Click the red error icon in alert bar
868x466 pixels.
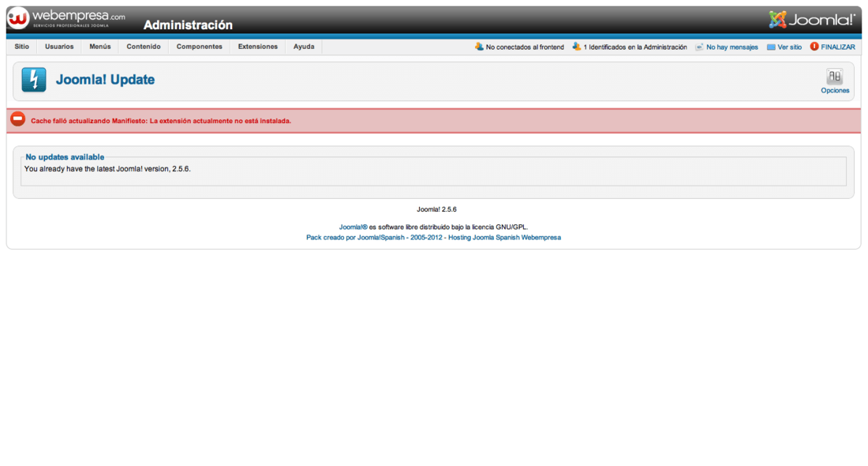pos(17,119)
